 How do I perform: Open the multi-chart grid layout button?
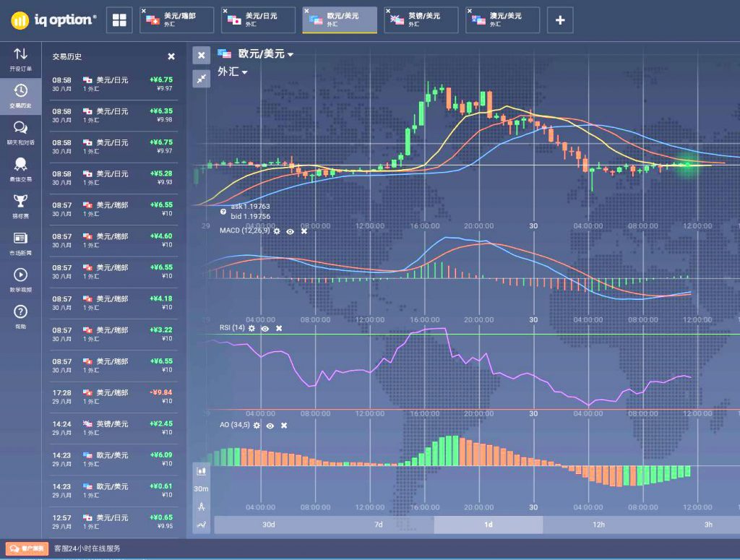119,20
